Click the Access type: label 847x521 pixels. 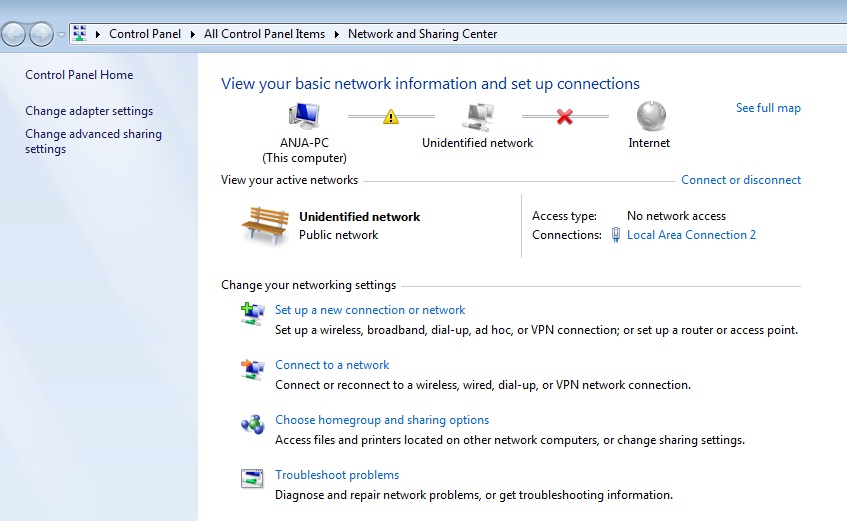coord(564,216)
